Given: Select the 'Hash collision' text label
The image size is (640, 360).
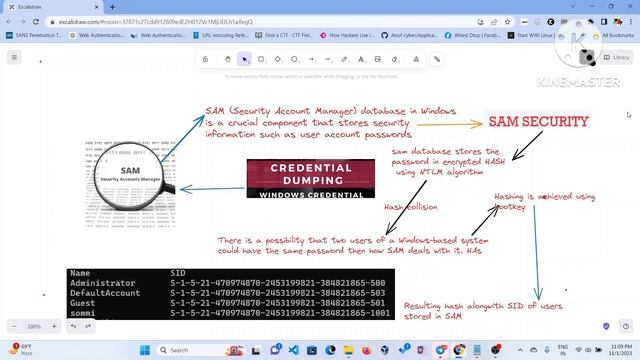Looking at the screenshot, I should [411, 207].
